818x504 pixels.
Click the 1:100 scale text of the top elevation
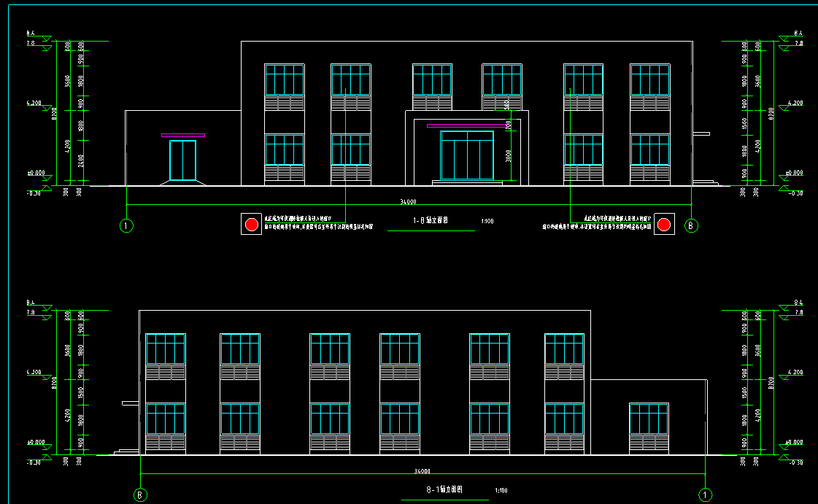coord(487,221)
